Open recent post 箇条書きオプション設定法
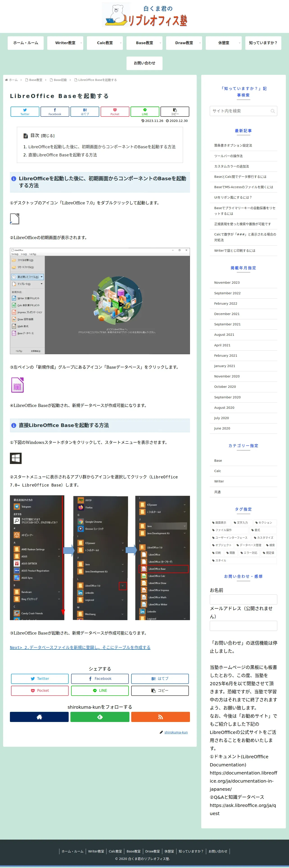This screenshot has width=289, height=868. 233,146
